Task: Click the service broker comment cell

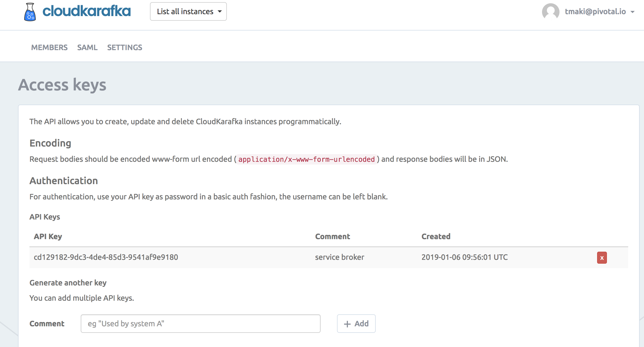Action: point(339,257)
